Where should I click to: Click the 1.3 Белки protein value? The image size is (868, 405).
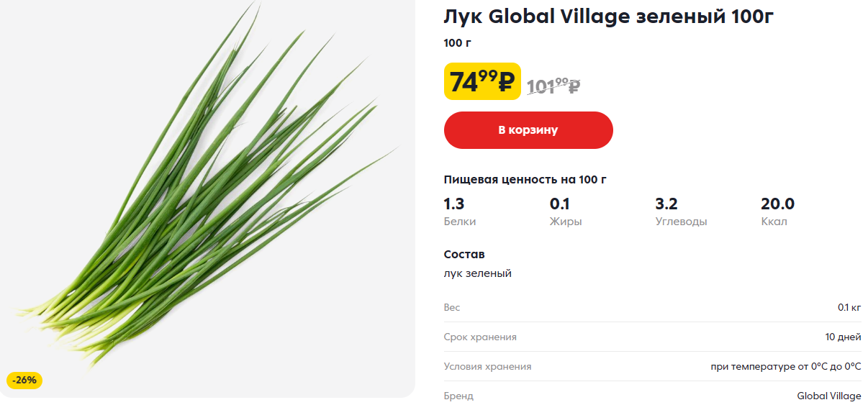point(460,211)
